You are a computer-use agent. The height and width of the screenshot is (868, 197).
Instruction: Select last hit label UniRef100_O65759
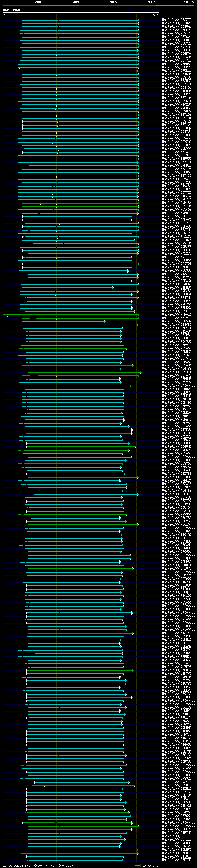176,860
